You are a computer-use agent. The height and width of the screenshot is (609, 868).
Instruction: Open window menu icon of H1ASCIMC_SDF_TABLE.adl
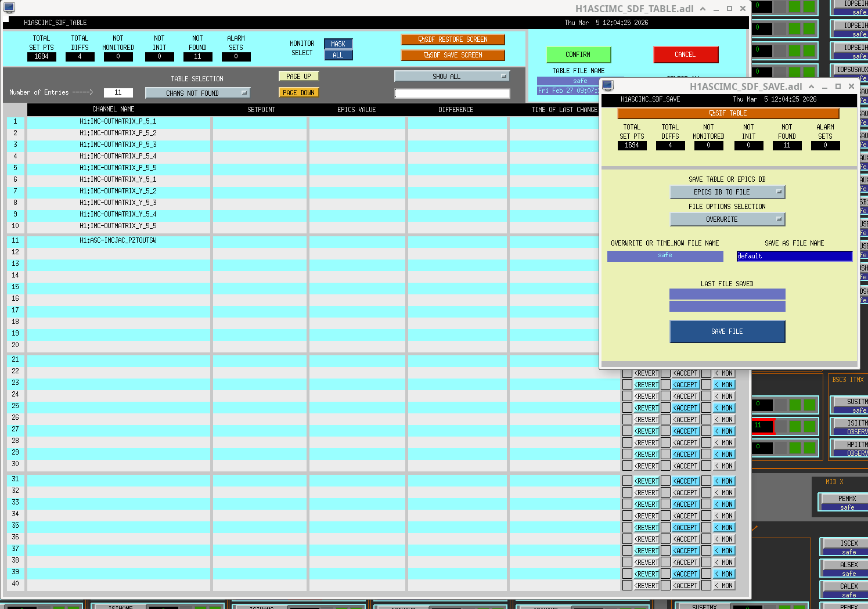coord(9,8)
